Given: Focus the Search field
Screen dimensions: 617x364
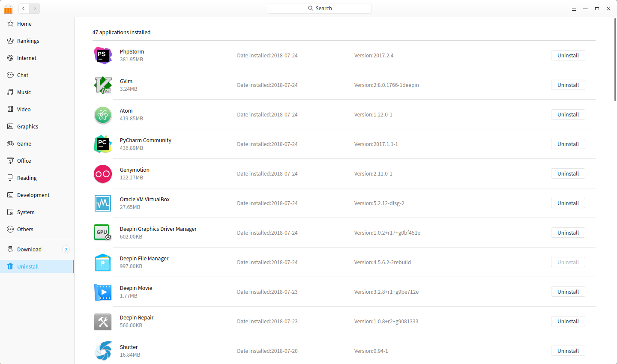Looking at the screenshot, I should 320,9.
